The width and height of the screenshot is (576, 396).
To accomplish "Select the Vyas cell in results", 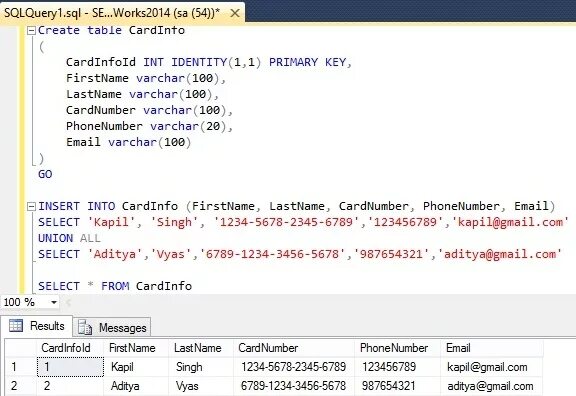I will (201, 386).
